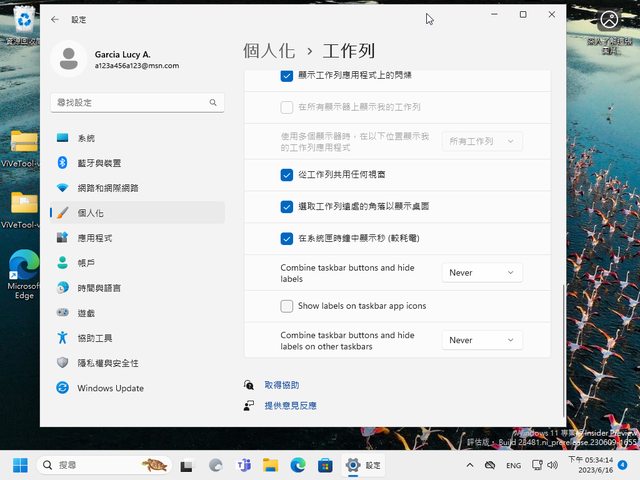Open 協助工具 accessibility settings
The image size is (640, 480).
coord(95,338)
